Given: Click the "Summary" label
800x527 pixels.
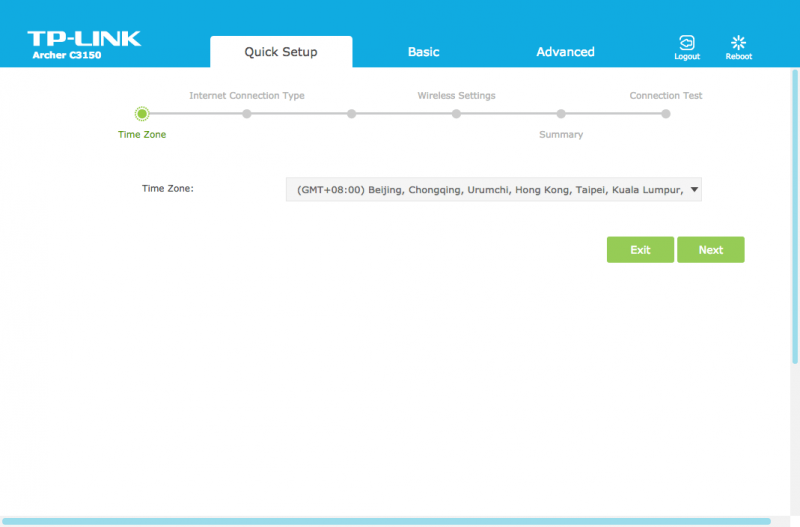Looking at the screenshot, I should [x=561, y=135].
